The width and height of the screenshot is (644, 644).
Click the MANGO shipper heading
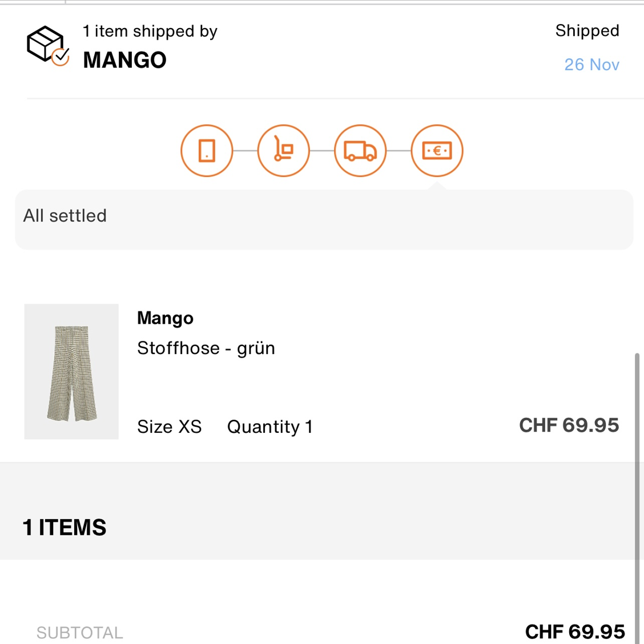point(124,60)
